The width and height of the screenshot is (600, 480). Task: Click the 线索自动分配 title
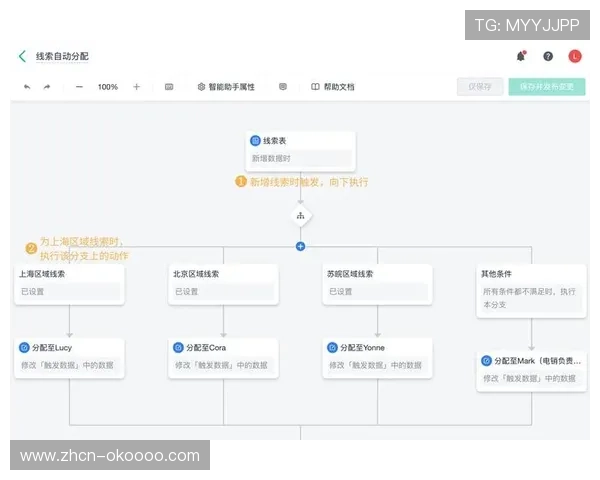tap(62, 56)
